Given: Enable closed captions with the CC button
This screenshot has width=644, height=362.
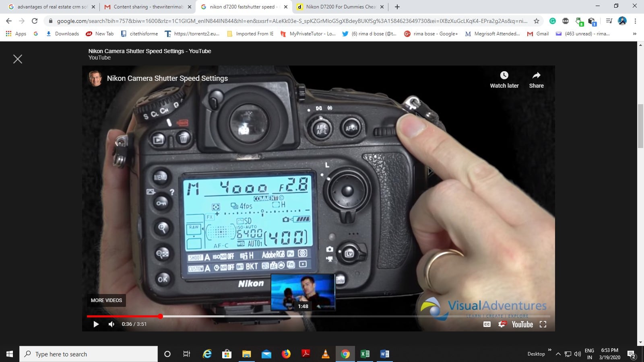Looking at the screenshot, I should coord(487,324).
